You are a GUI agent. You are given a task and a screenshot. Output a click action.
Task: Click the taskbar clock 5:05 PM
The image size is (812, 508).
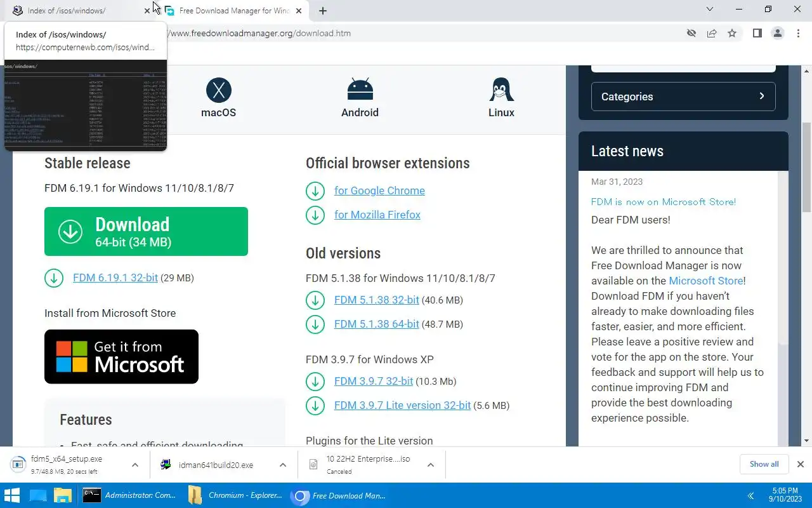click(x=785, y=495)
